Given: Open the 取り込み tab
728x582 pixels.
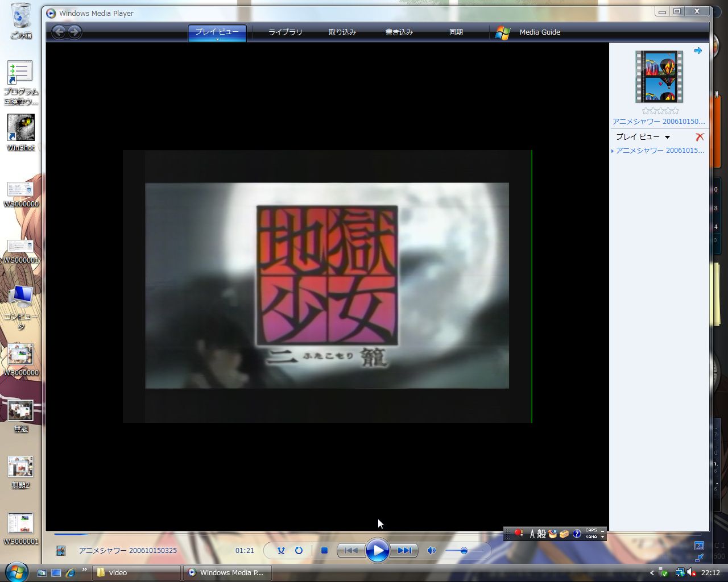Looking at the screenshot, I should coord(342,32).
